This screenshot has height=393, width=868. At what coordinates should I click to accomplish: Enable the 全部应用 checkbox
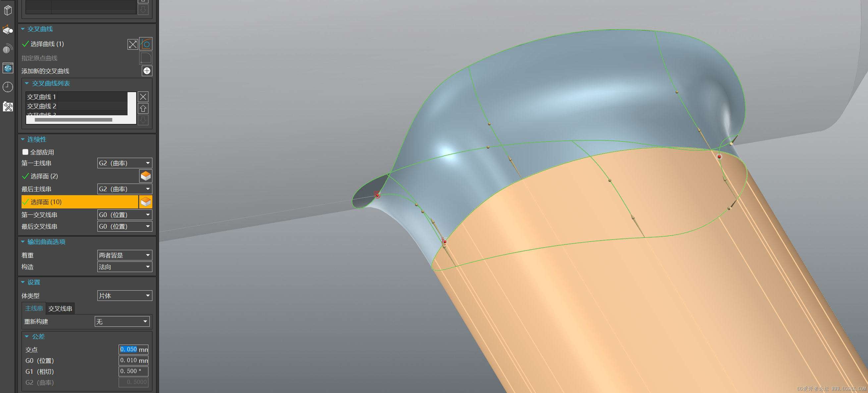(x=25, y=152)
